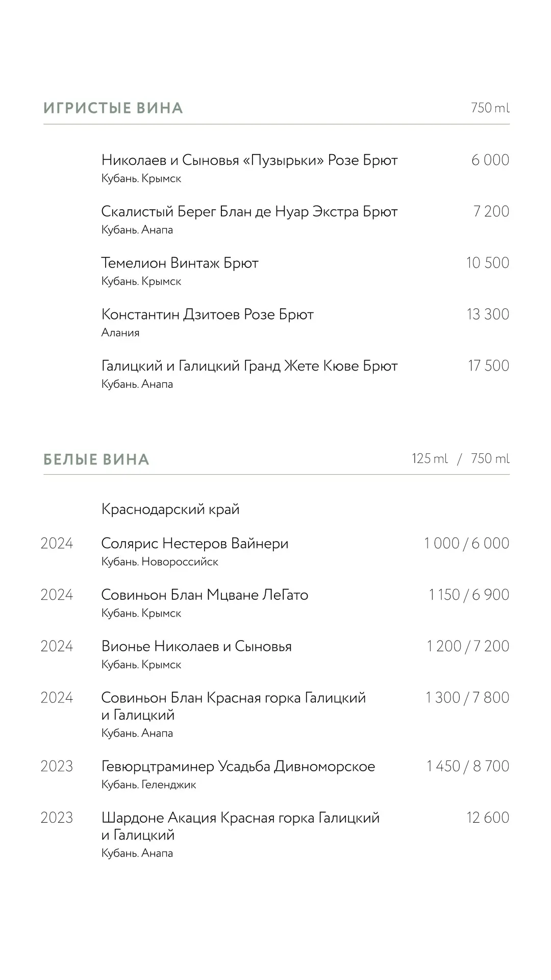
Task: Select Скалистый Берег Блан де Нуар
Action: pyautogui.click(x=249, y=212)
